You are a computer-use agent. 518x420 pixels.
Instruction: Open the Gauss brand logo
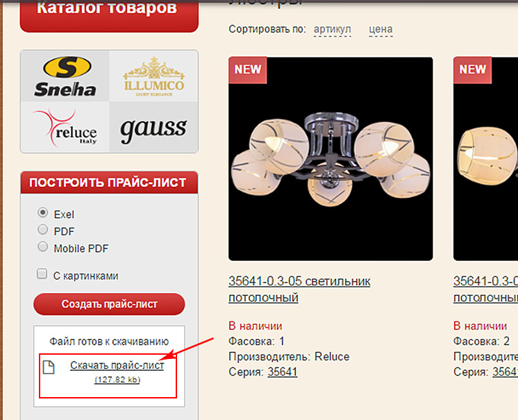pos(153,127)
